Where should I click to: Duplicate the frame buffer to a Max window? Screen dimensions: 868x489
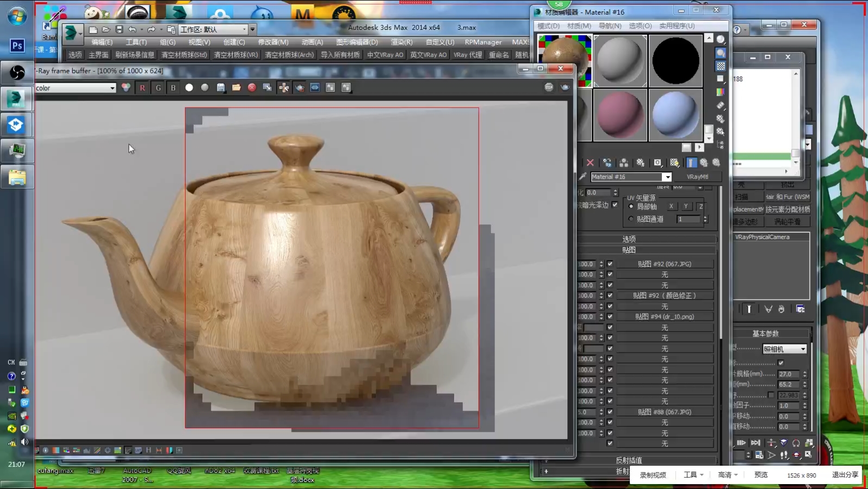click(x=268, y=87)
